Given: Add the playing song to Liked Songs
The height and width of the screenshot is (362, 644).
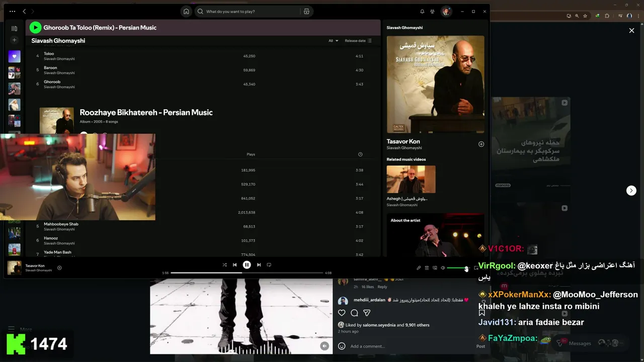Looking at the screenshot, I should tap(59, 268).
